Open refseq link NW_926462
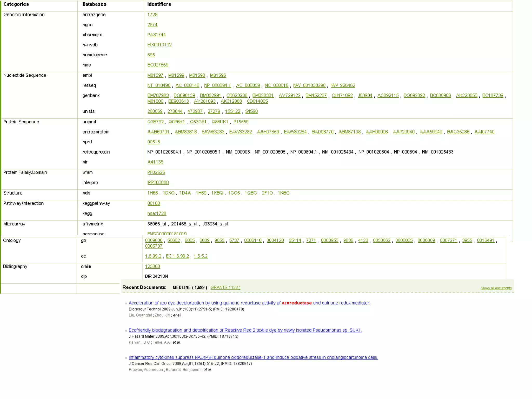 click(343, 85)
